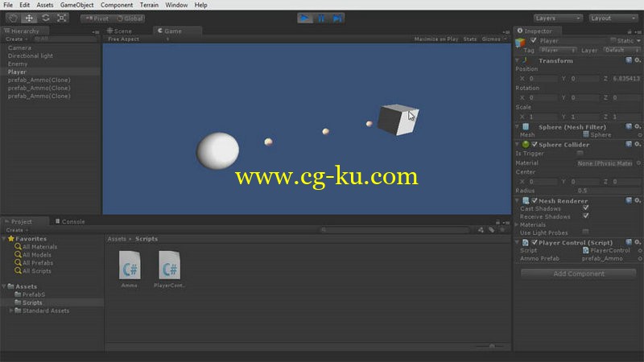Toggle Player Control script checkbox
Image resolution: width=644 pixels, height=362 pixels.
(535, 242)
